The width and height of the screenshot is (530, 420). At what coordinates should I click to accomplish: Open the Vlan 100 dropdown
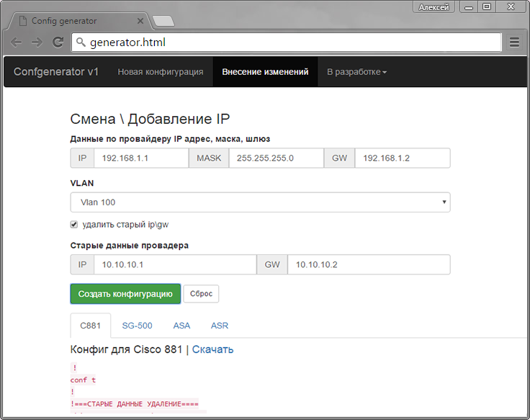[x=260, y=202]
